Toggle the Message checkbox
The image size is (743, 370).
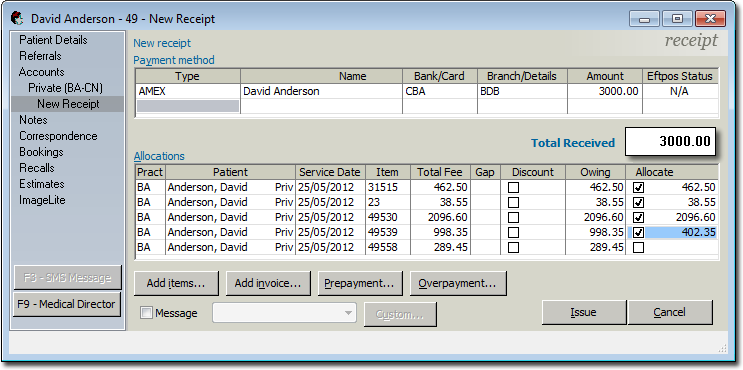147,313
